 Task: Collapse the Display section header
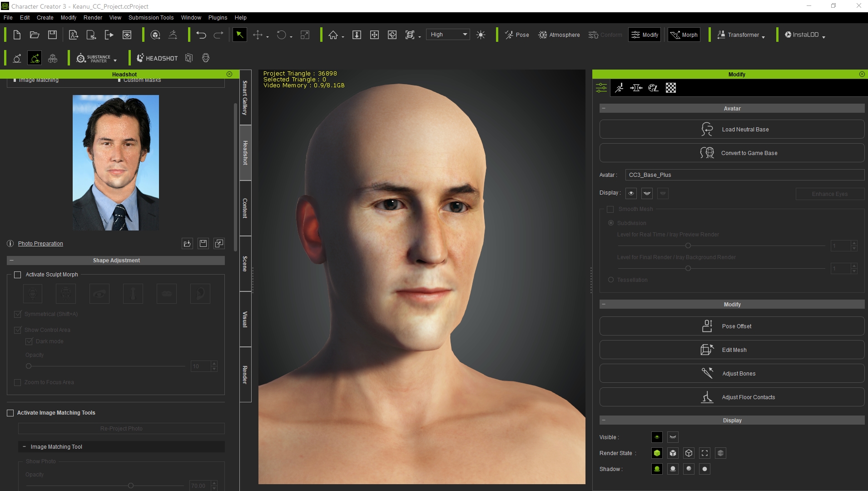[604, 420]
